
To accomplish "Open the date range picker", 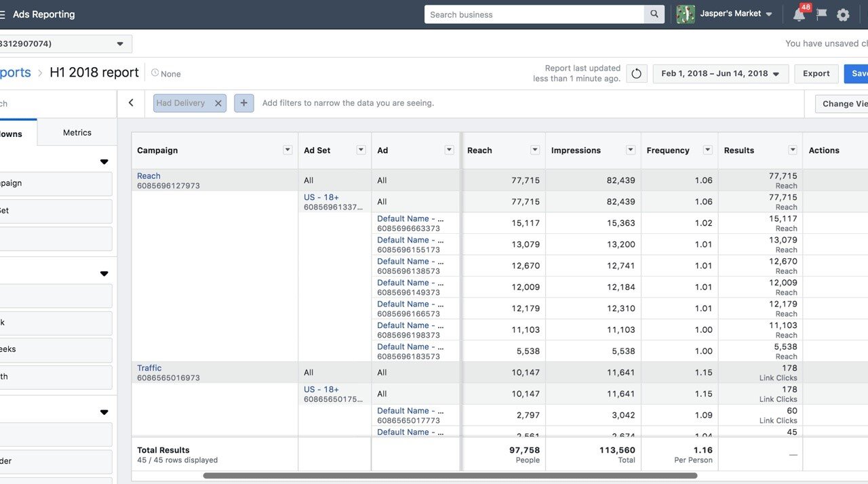I will [719, 74].
